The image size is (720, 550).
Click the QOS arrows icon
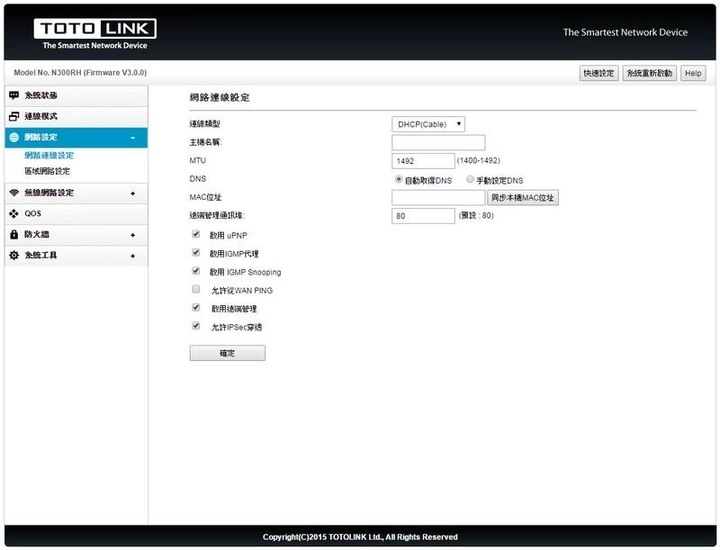(x=14, y=213)
